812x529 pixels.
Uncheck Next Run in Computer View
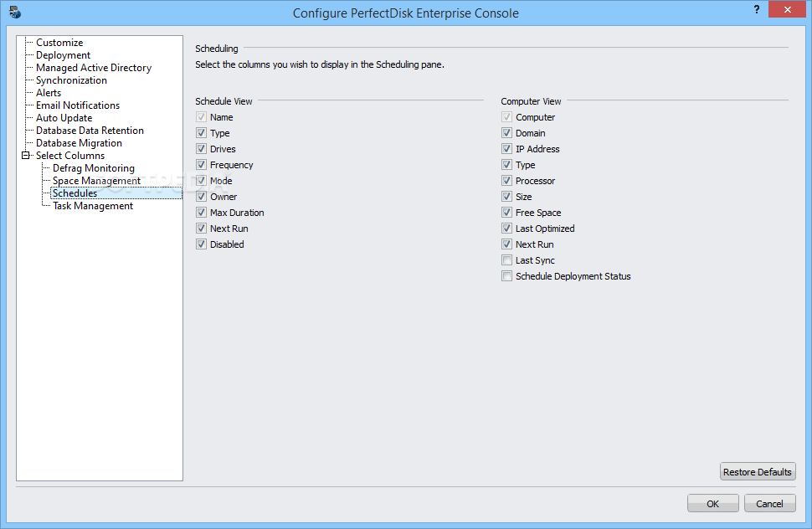(507, 244)
